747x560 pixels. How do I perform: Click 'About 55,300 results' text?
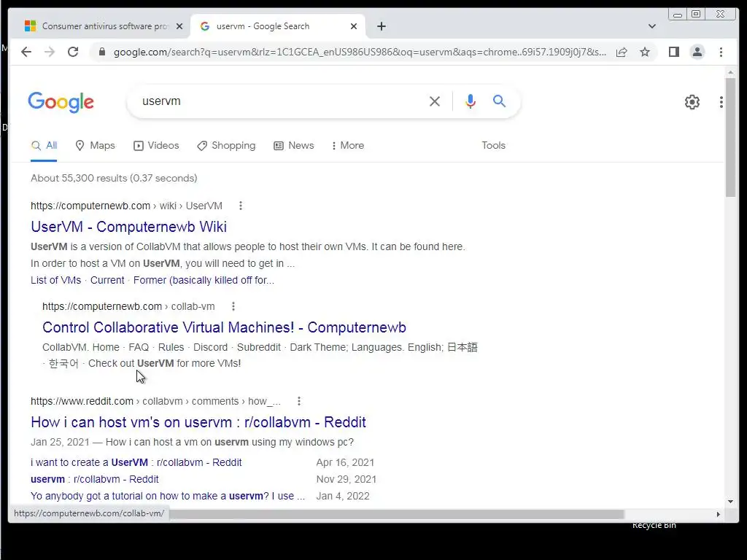[114, 178]
